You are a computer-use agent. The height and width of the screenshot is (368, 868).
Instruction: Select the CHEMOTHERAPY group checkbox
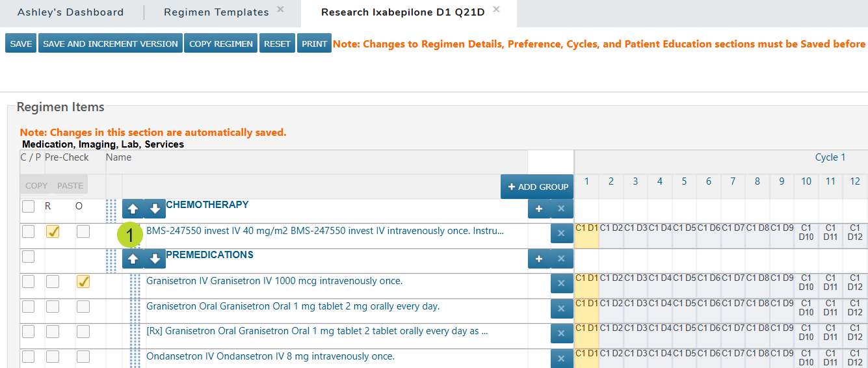(29, 207)
